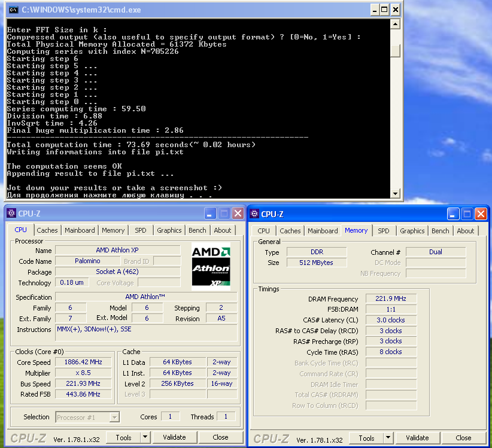492x448 pixels.
Task: Close the cmd.exe window
Action: [x=396, y=10]
